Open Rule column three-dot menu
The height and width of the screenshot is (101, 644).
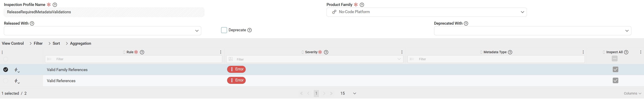[220, 52]
